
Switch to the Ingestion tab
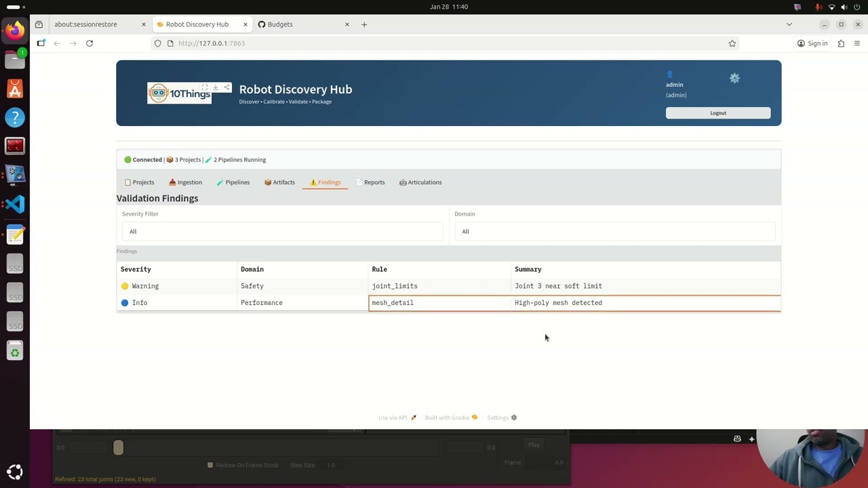tap(185, 182)
